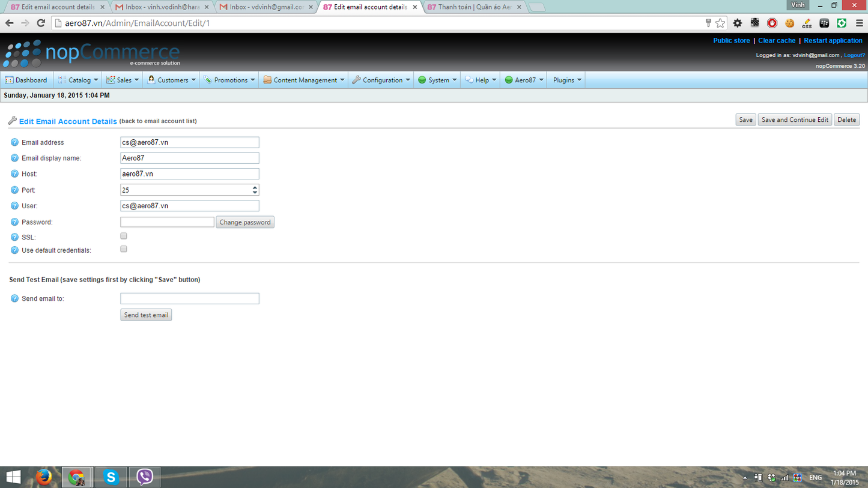This screenshot has height=488, width=868.
Task: Expand the System menu
Action: [x=437, y=80]
